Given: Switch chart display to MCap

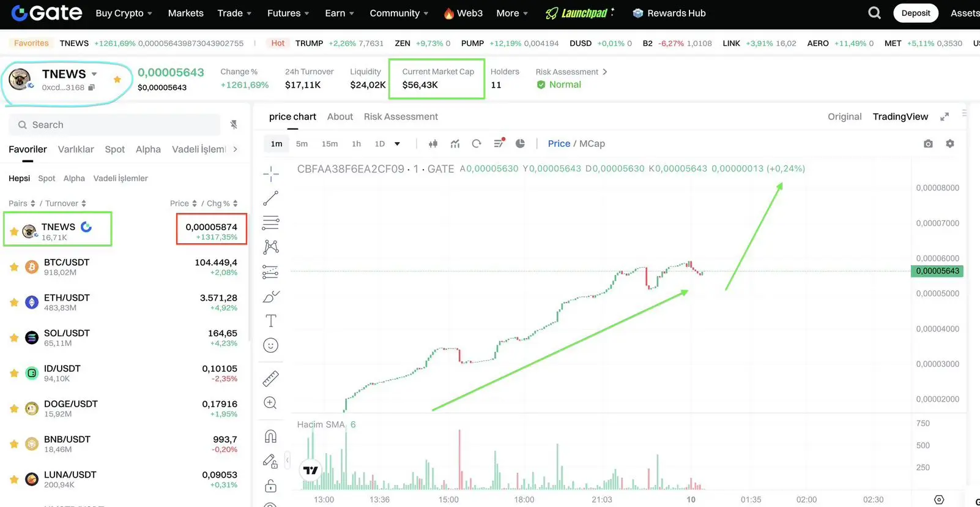Looking at the screenshot, I should tap(592, 144).
